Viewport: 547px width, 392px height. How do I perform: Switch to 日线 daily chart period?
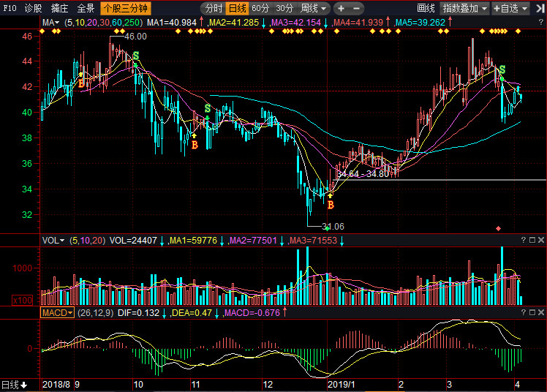(237, 8)
